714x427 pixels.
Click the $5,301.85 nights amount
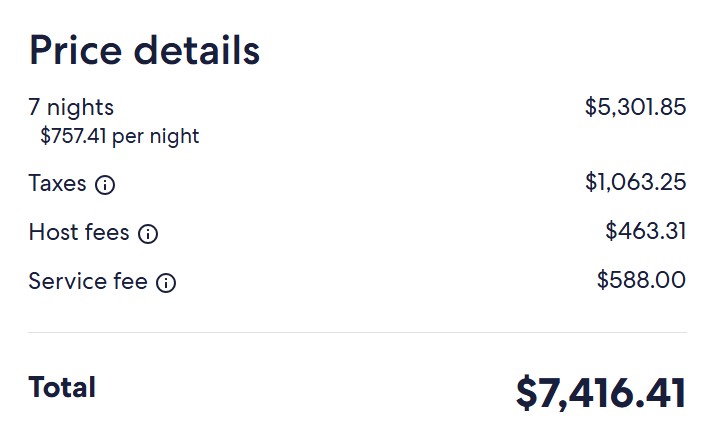635,107
